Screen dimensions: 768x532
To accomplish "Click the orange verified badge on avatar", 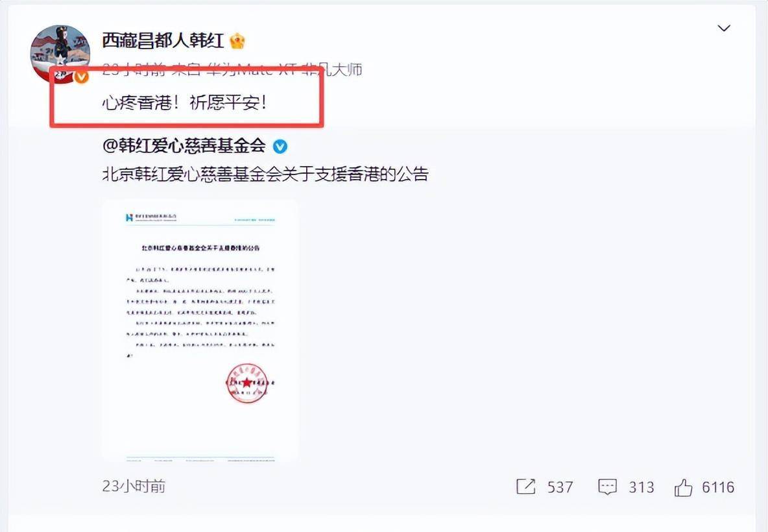I will click(x=81, y=77).
